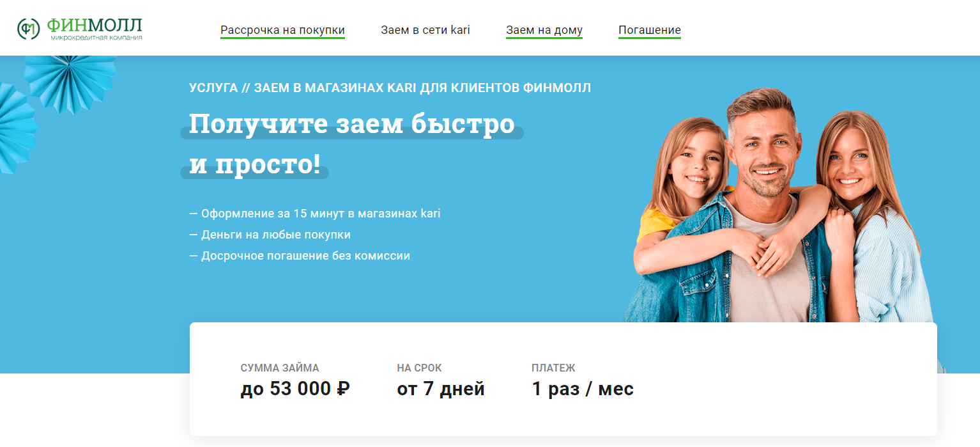Open the Заем в сети kari page
Viewport: 980px width, 447px height.
click(425, 30)
